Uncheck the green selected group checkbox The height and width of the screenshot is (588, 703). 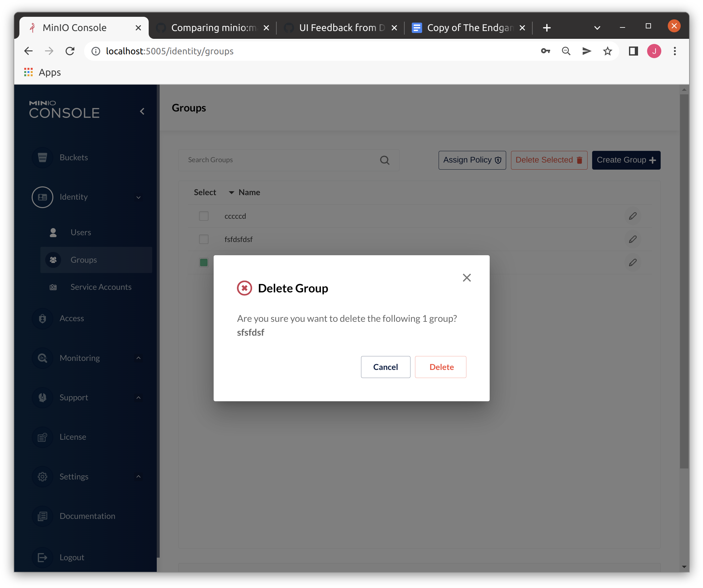(204, 262)
